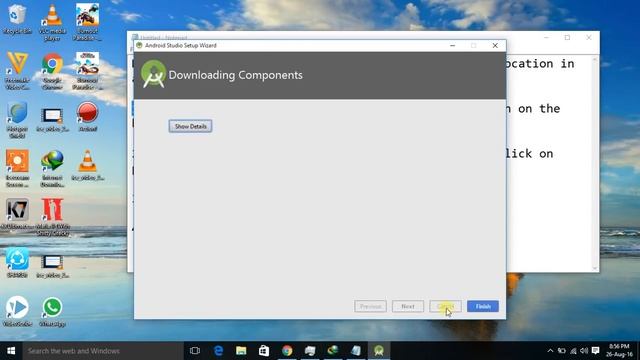Click the Show Details button
Viewport: 640px width, 360px height.
pyautogui.click(x=190, y=126)
